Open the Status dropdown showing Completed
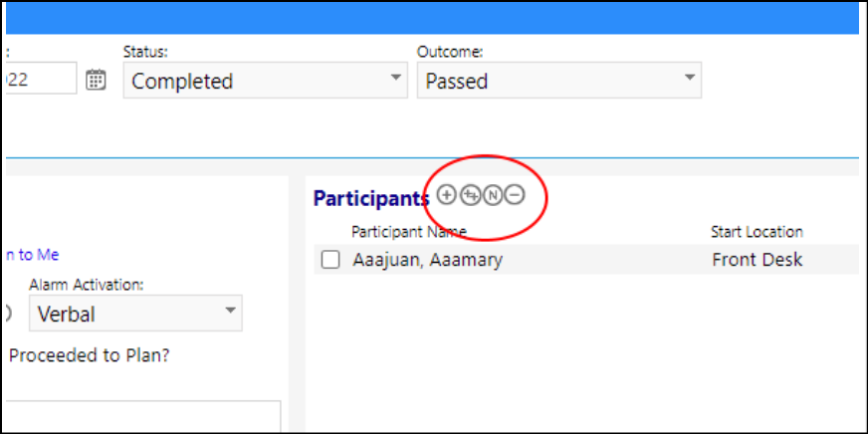This screenshot has height=434, width=868. point(265,81)
